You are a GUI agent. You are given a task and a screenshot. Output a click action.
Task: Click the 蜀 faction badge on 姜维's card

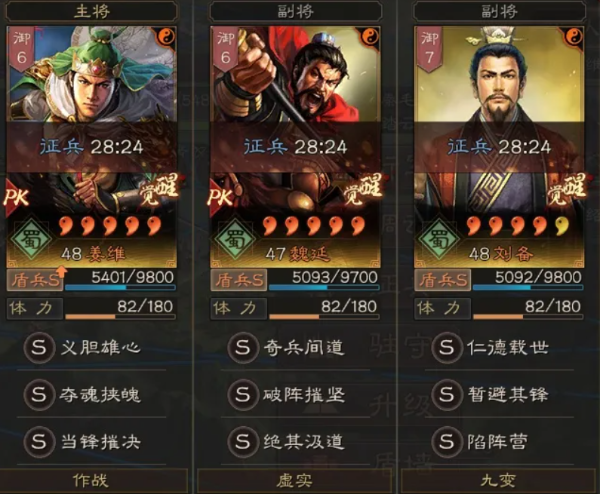pos(31,238)
